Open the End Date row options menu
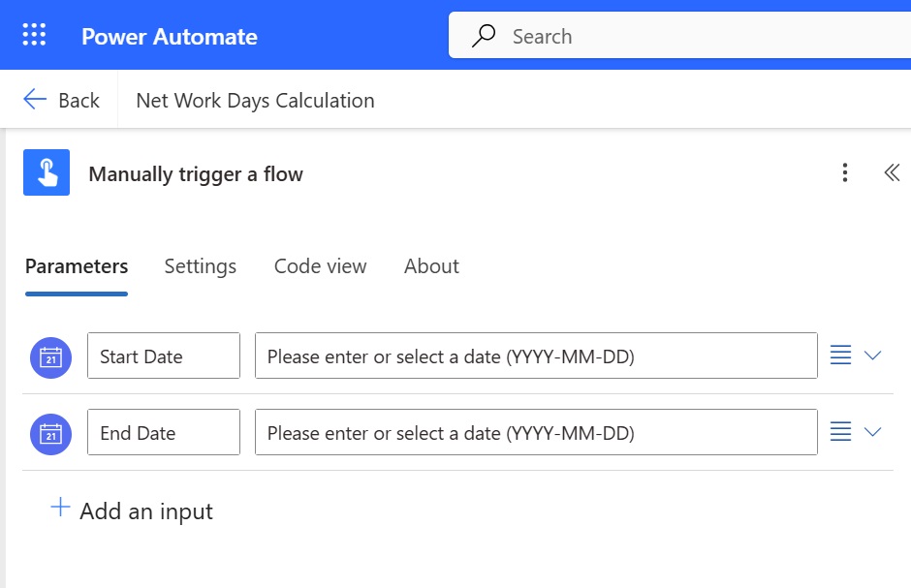Image resolution: width=911 pixels, height=588 pixels. pos(840,432)
